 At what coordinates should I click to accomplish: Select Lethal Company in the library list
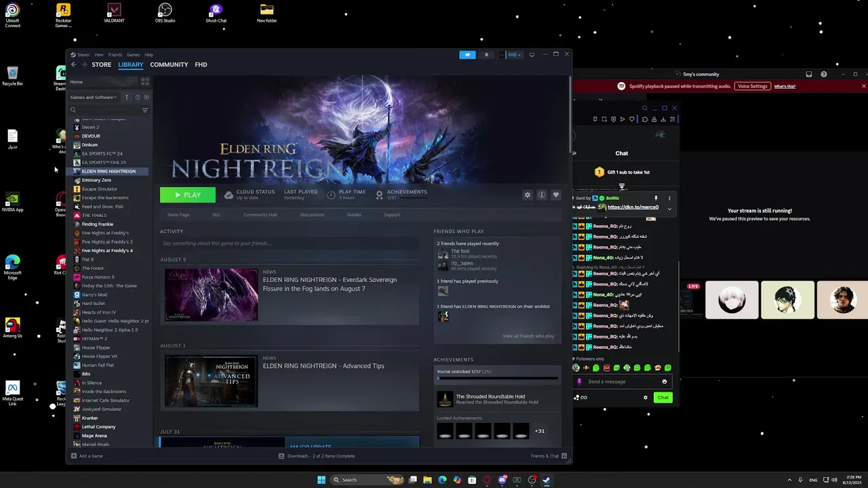coord(98,427)
